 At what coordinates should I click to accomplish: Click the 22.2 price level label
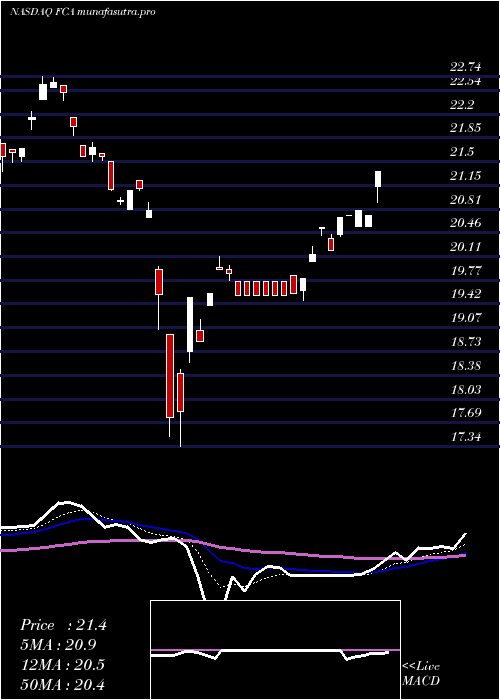point(462,105)
